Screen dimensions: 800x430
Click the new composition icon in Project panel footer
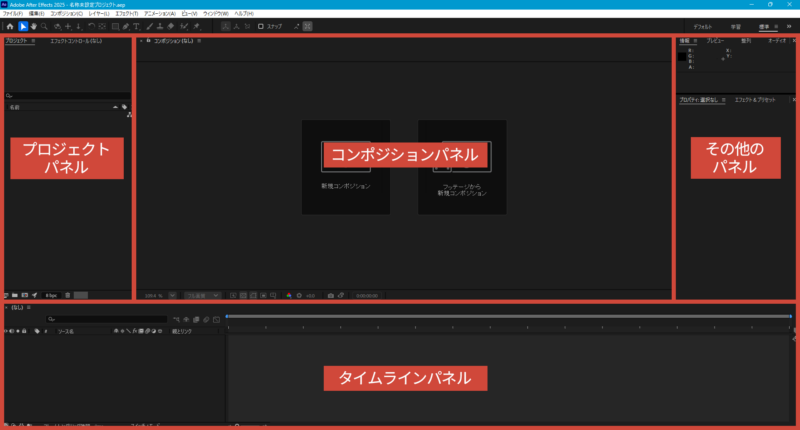[24, 295]
